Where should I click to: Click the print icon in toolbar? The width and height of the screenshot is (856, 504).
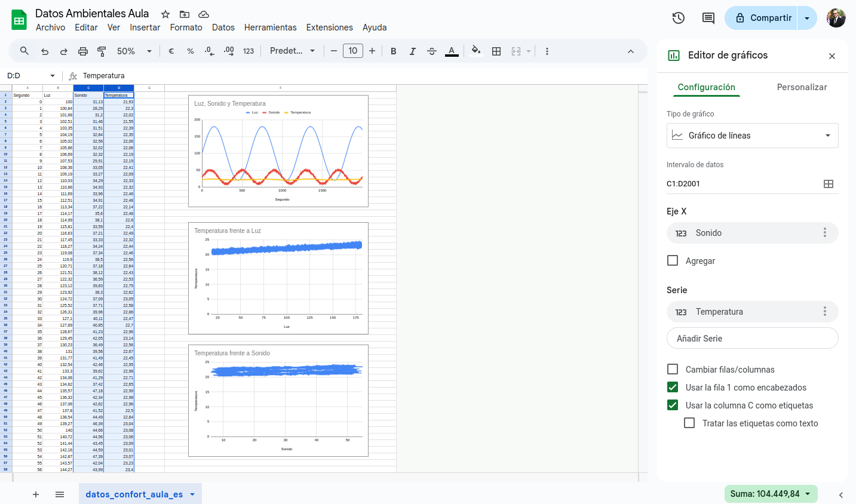[83, 51]
